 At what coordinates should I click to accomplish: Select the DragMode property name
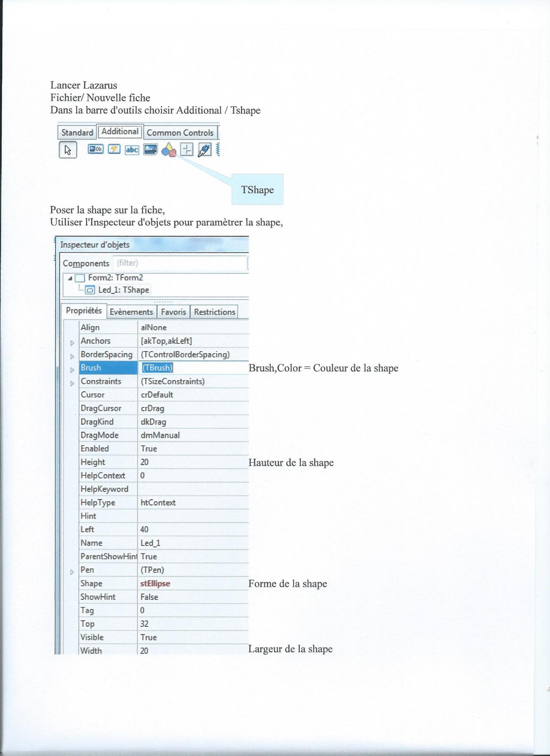coord(99,435)
